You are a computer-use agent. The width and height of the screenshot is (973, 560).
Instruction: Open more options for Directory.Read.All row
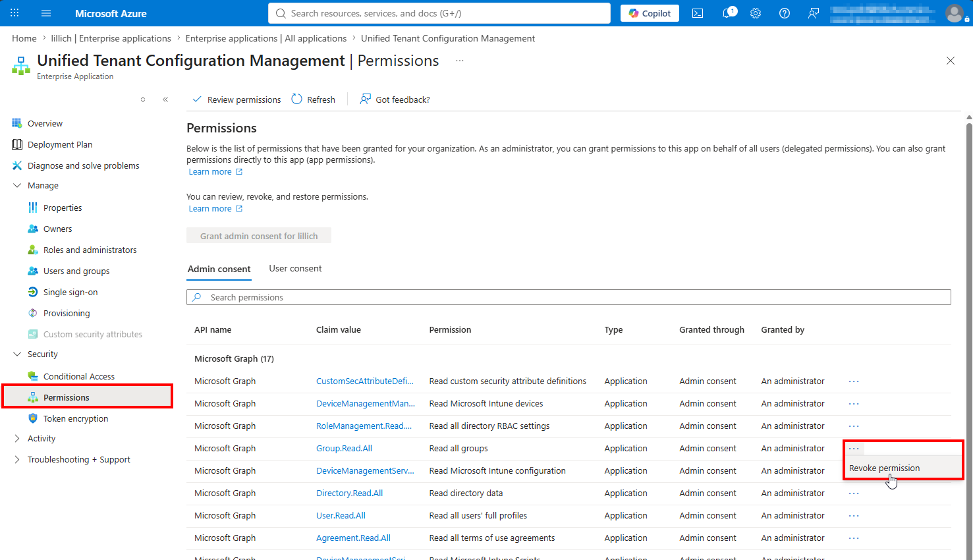click(854, 493)
